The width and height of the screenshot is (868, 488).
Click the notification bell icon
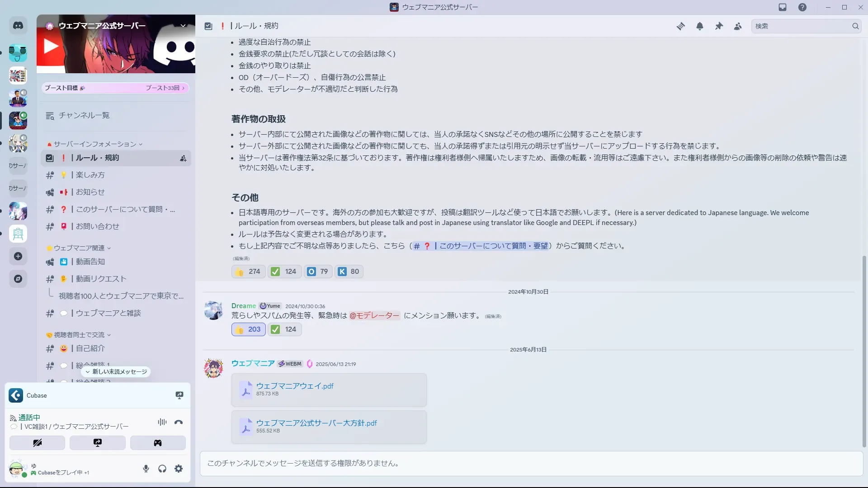point(699,26)
